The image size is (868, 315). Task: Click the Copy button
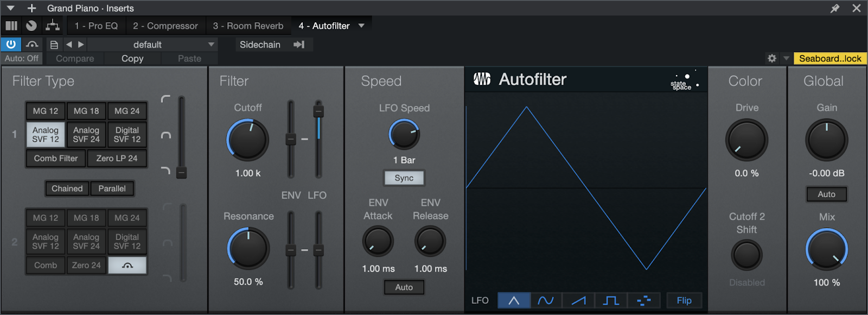coord(132,58)
